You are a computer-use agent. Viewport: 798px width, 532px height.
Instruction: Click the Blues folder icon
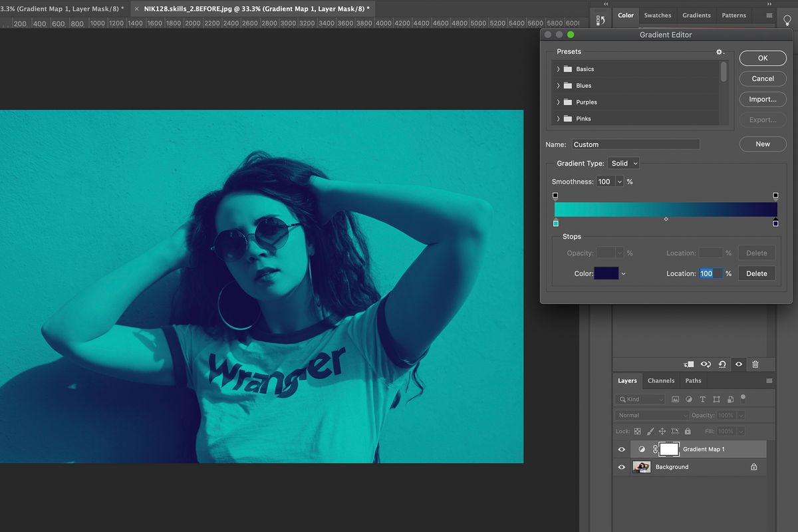[x=567, y=86]
